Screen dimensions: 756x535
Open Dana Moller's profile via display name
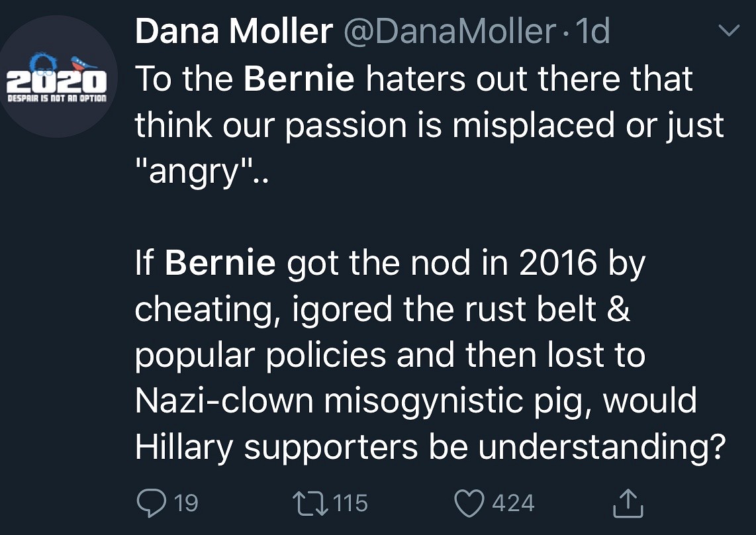click(x=233, y=31)
